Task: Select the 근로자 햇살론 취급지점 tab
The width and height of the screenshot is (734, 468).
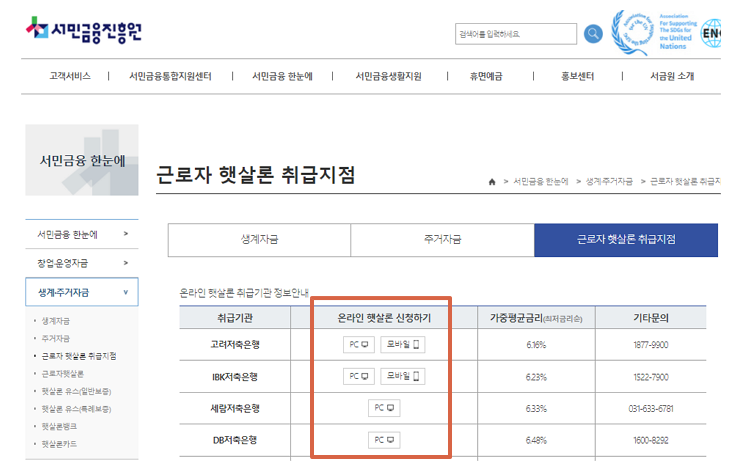Action: [x=626, y=240]
